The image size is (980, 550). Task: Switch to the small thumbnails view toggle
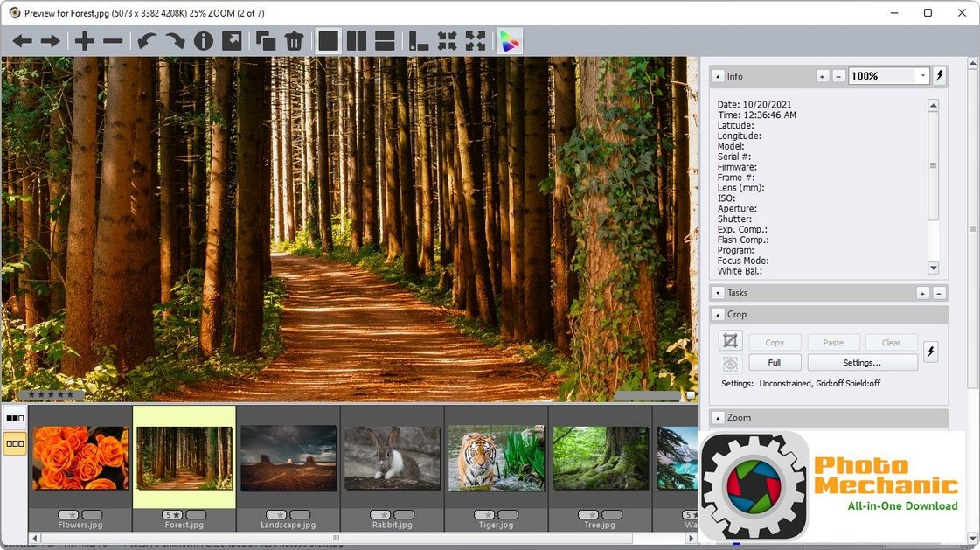(14, 444)
